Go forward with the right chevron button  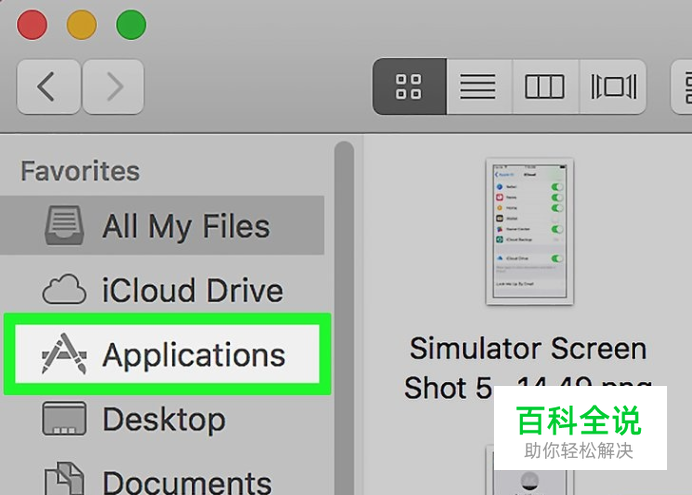(x=113, y=86)
